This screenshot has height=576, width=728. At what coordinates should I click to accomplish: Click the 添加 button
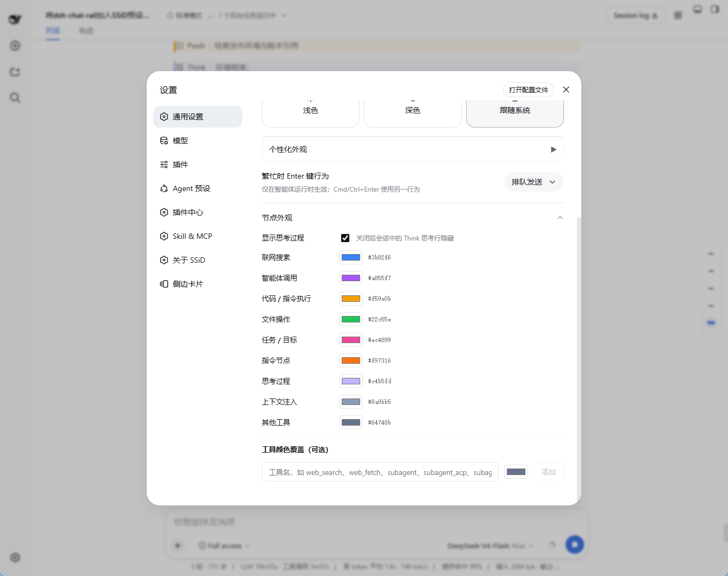pos(549,472)
